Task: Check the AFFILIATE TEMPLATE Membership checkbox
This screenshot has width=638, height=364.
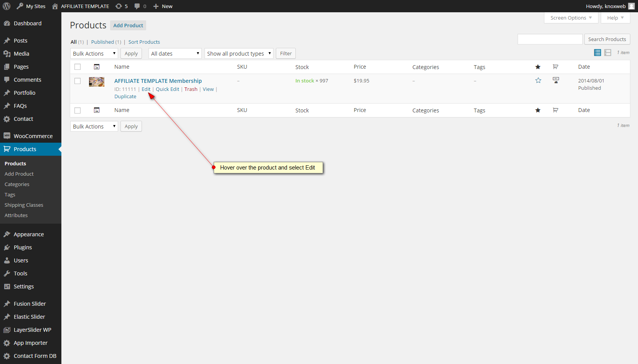Action: point(77,81)
